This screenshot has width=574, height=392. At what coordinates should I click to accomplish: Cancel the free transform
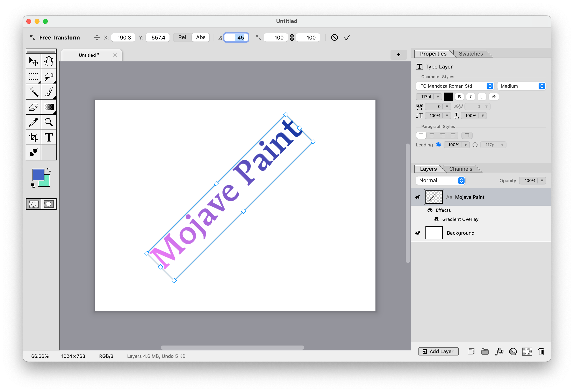[334, 37]
